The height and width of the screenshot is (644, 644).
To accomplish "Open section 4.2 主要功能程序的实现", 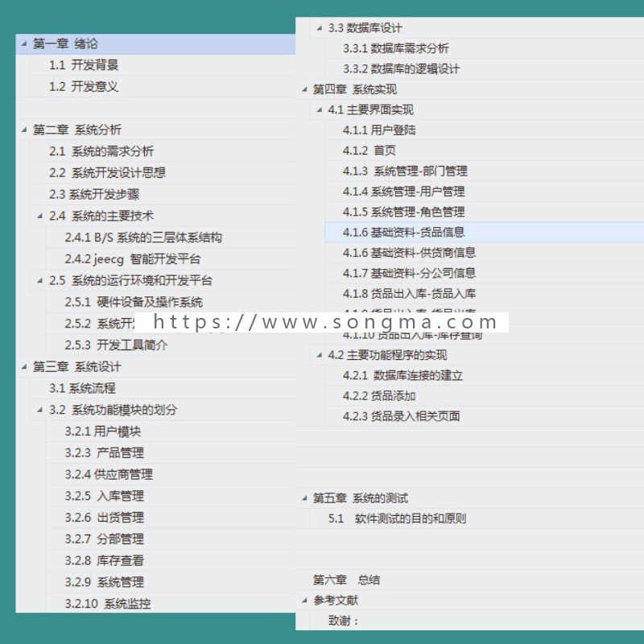I will click(x=387, y=355).
